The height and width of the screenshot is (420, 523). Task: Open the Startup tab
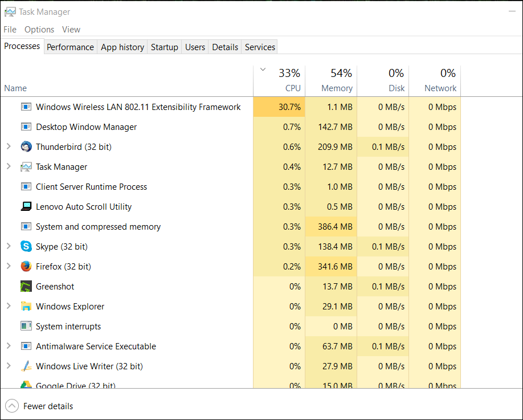pyautogui.click(x=165, y=47)
